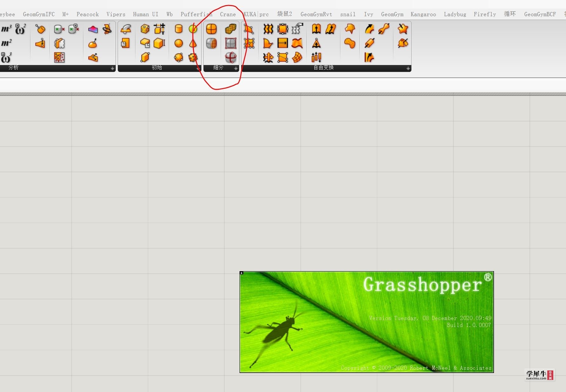Select the Evaluate Surface icon
Screen dimensions: 566x392
(x=93, y=43)
